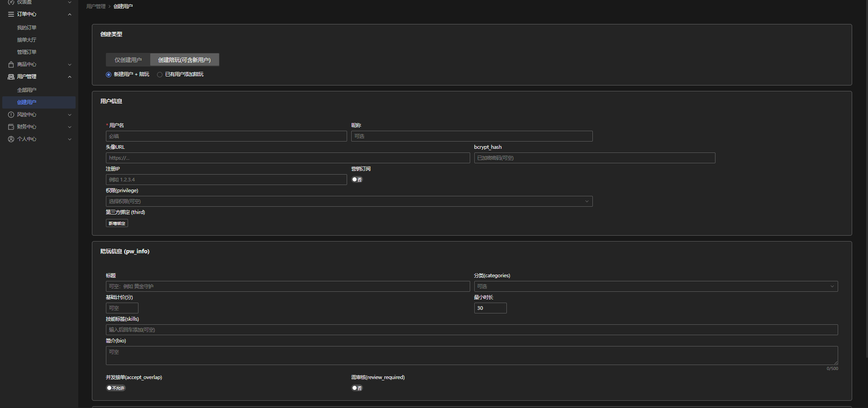
Task: Click the 订单中心 list icon in sidebar
Action: pos(11,14)
